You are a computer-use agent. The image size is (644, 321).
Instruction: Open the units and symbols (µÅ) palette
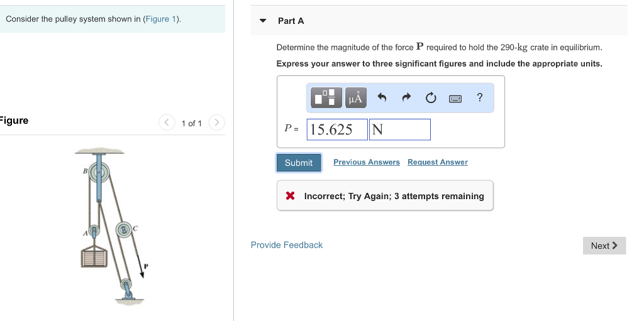(x=355, y=97)
